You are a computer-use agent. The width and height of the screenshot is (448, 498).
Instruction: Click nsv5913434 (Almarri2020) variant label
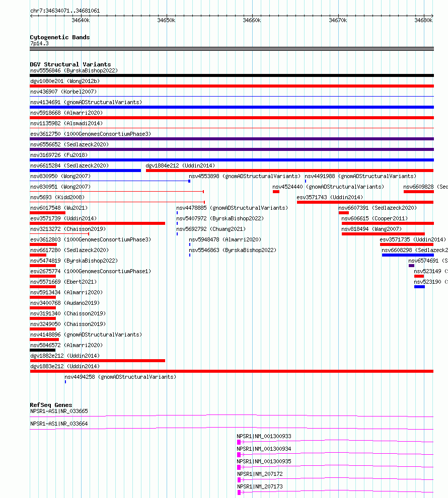pyautogui.click(x=66, y=292)
